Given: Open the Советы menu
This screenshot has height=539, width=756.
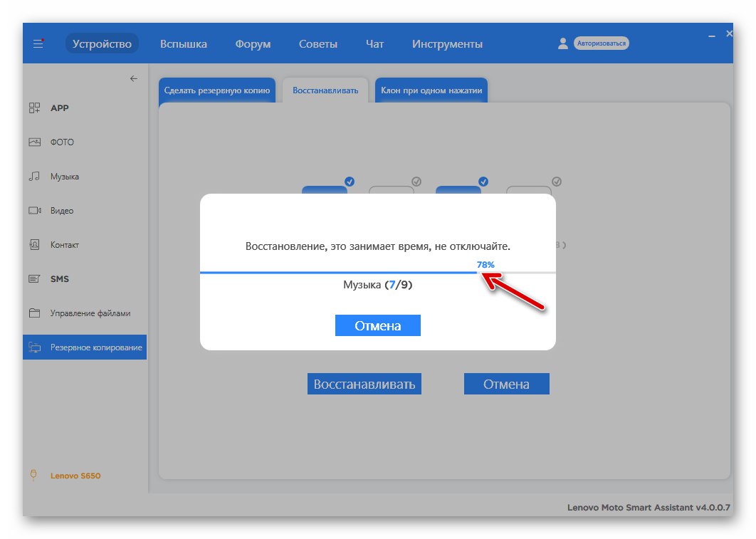Looking at the screenshot, I should 317,44.
